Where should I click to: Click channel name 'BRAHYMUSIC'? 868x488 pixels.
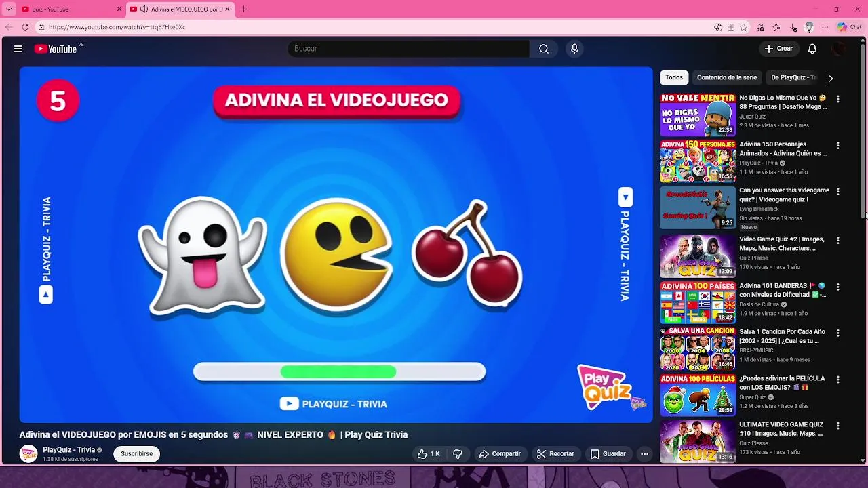(x=756, y=350)
